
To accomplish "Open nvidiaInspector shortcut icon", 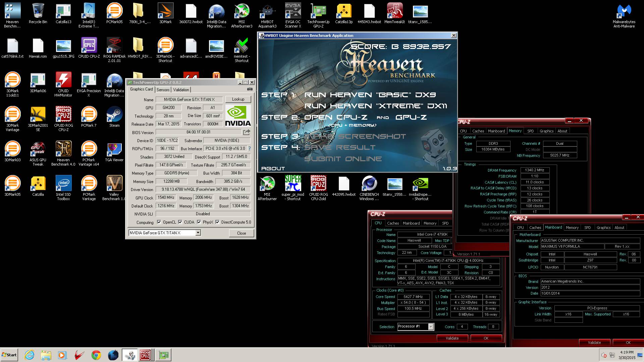I will 420,188.
